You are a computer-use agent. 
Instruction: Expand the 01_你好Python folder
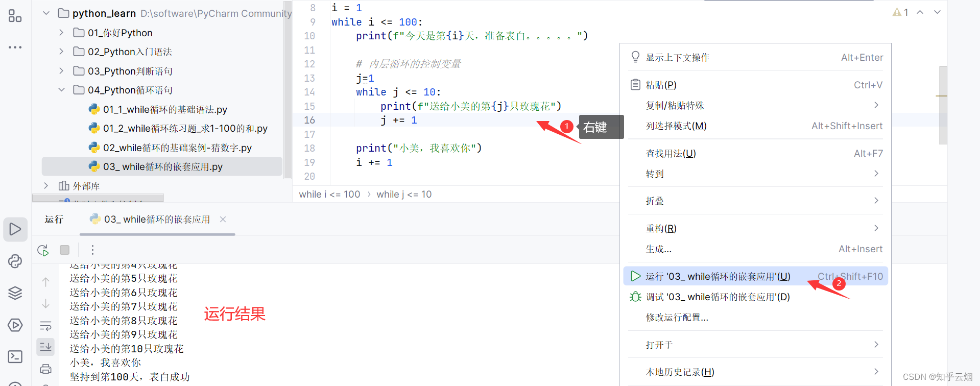click(x=61, y=33)
